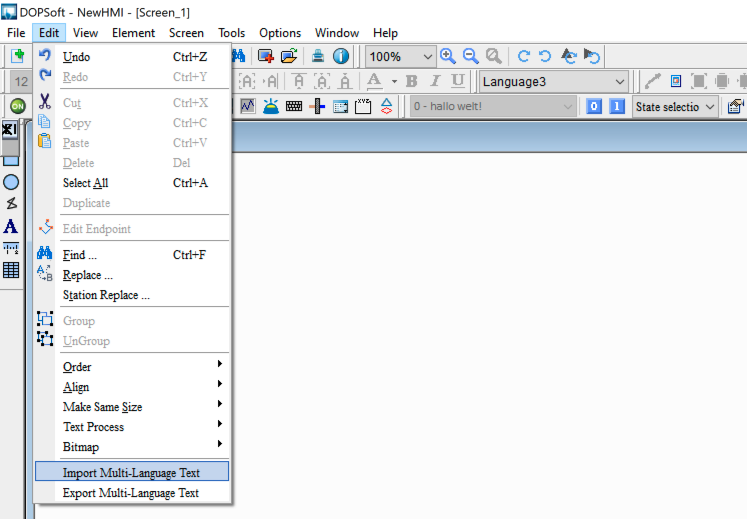The height and width of the screenshot is (519, 747).
Task: Select the table grid drawing tool
Action: tap(11, 270)
